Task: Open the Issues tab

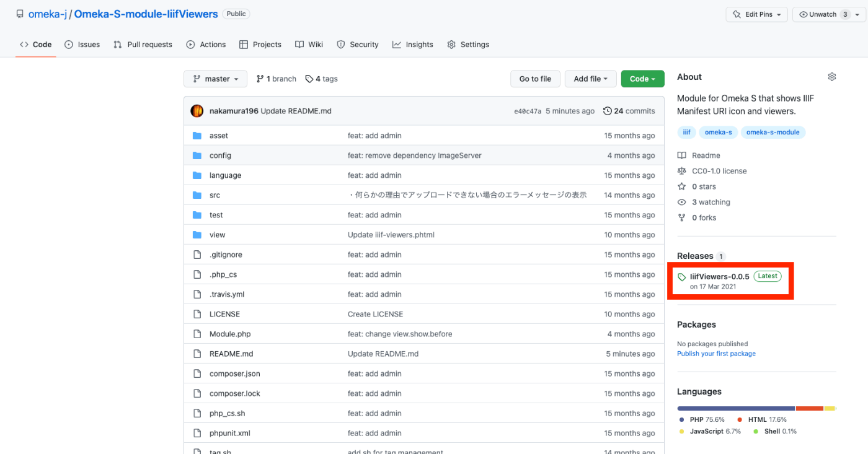Action: pyautogui.click(x=82, y=45)
